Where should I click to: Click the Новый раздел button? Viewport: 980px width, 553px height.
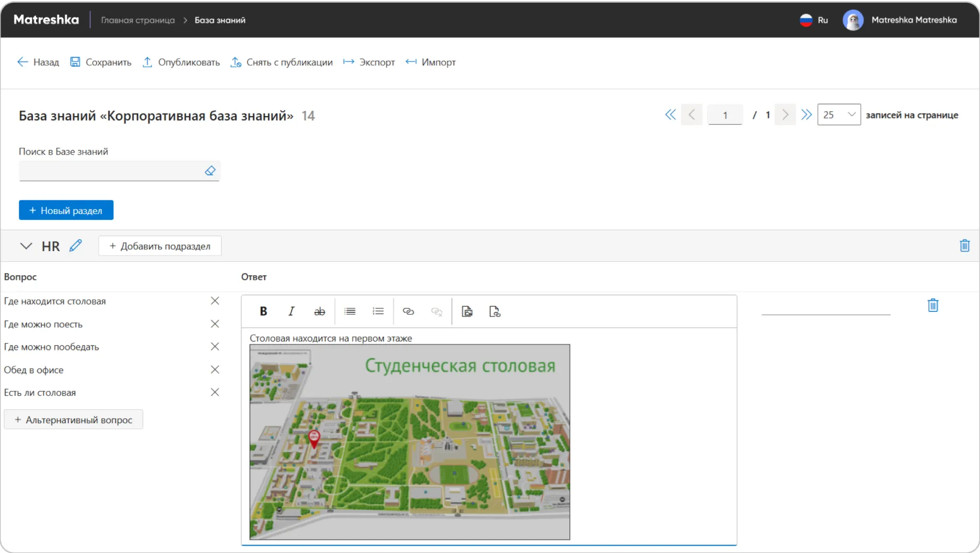pyautogui.click(x=66, y=210)
